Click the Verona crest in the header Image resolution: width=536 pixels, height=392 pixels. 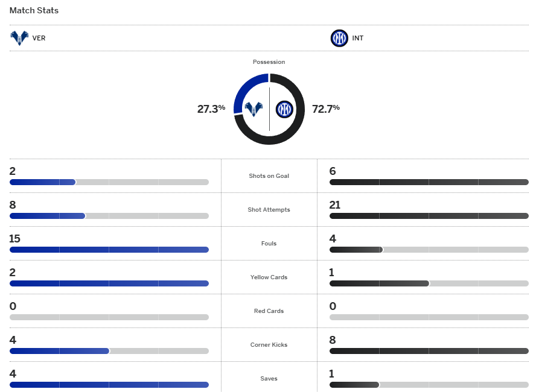(19, 39)
